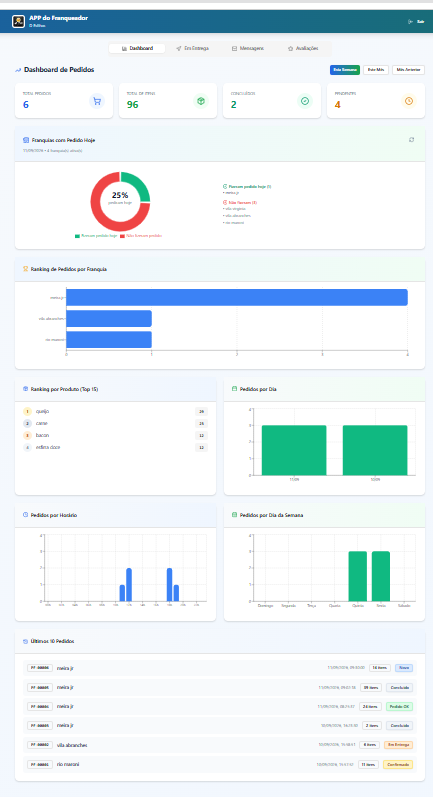
Task: Click the trend icon beside Dashboard de Pedidos
Action: click(x=18, y=70)
